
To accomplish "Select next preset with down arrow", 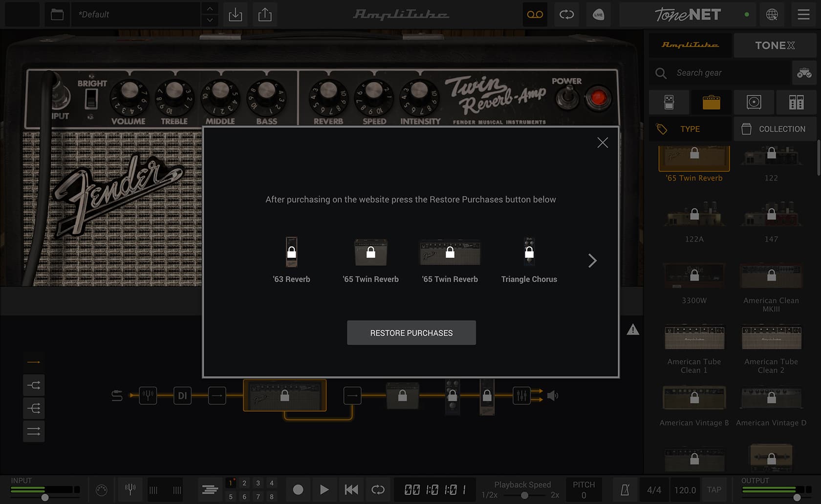I will [x=210, y=21].
